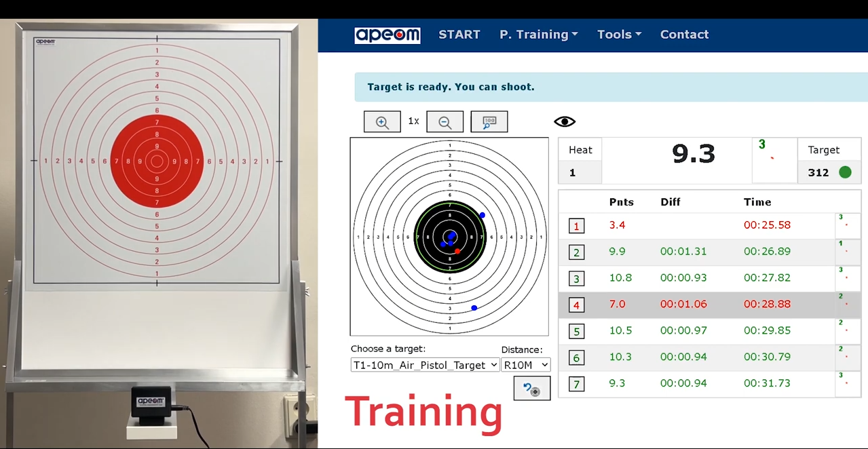Click the START link
The width and height of the screenshot is (868, 449).
[459, 35]
